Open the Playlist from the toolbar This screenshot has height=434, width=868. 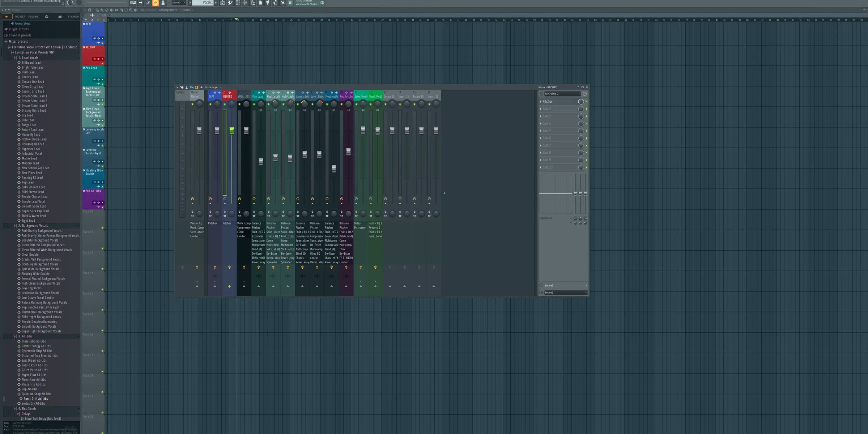(222, 3)
